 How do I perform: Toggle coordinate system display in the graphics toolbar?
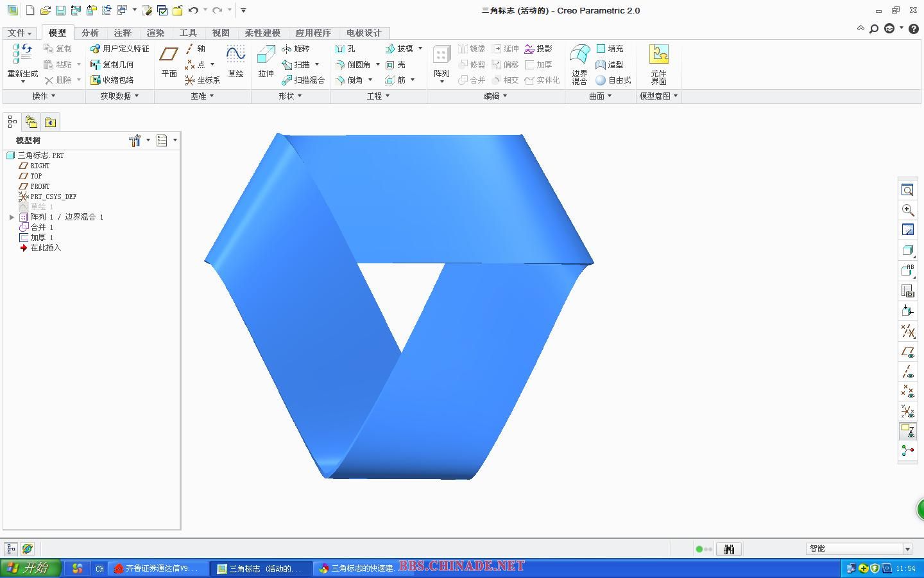[x=907, y=411]
